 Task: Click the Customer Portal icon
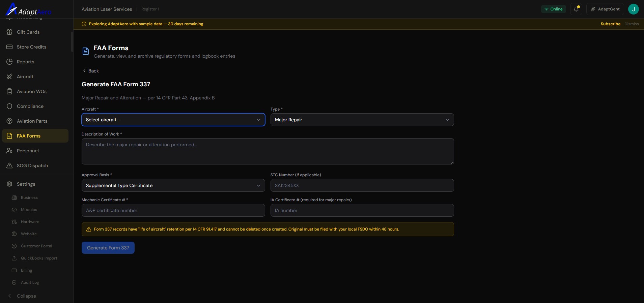[x=14, y=246]
